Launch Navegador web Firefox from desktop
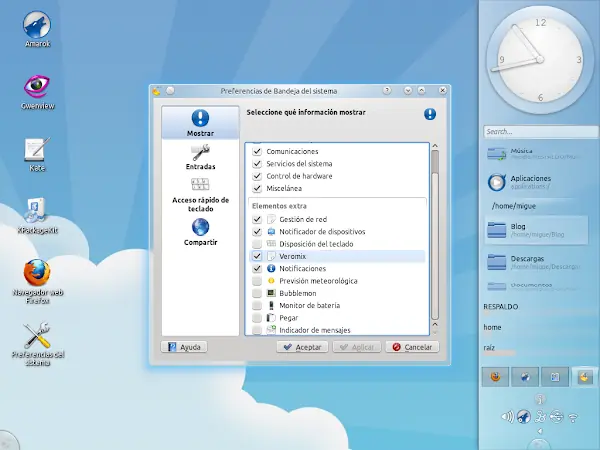The height and width of the screenshot is (450, 600). coord(37,281)
